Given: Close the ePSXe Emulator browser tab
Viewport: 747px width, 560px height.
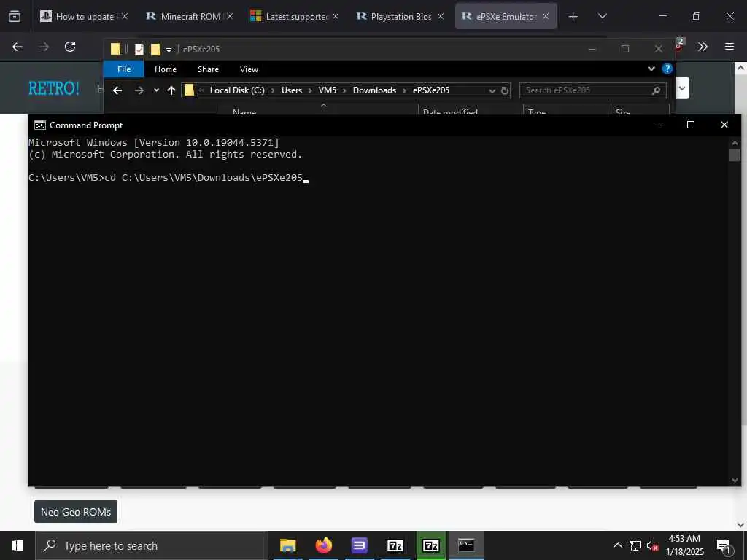Looking at the screenshot, I should coord(546,16).
